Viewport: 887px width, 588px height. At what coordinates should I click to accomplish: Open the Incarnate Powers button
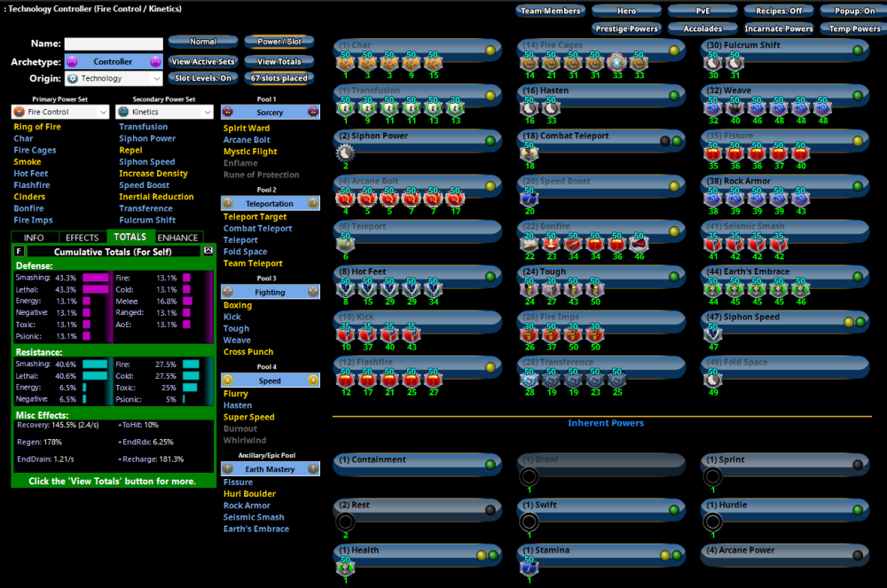click(778, 28)
